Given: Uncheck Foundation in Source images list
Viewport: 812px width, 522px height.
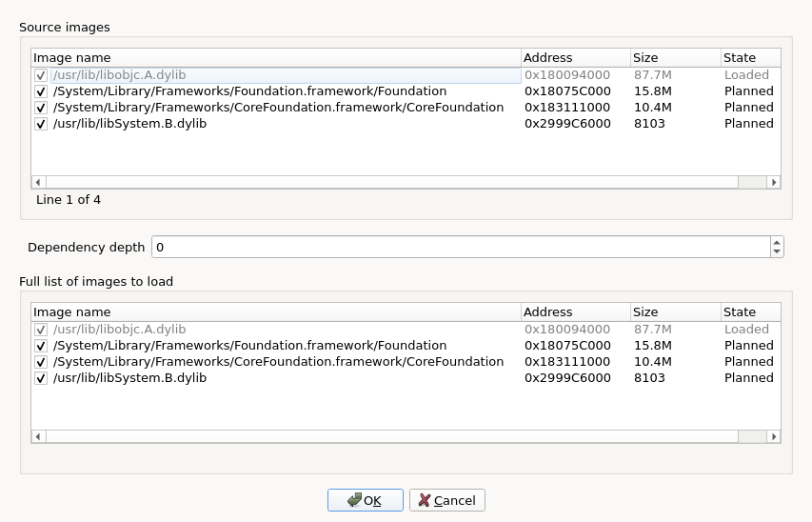Looking at the screenshot, I should 41,91.
